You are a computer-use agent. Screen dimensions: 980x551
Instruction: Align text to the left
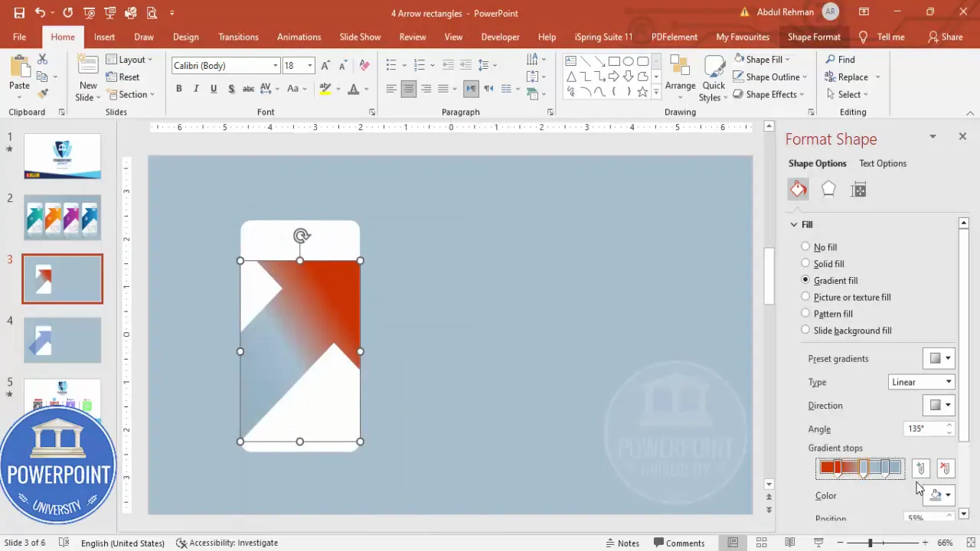391,89
